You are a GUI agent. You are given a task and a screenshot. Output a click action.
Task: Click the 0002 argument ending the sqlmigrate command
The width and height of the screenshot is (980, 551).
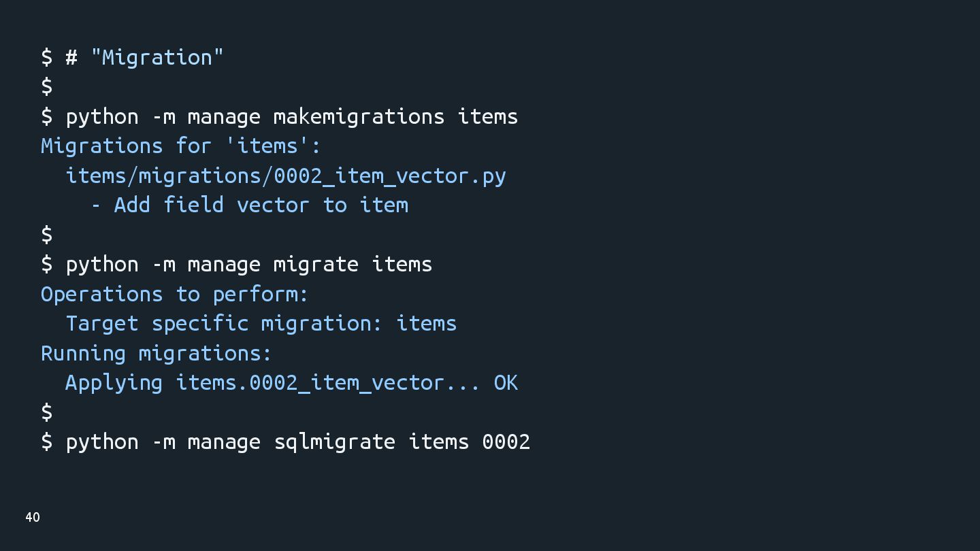[x=506, y=441]
